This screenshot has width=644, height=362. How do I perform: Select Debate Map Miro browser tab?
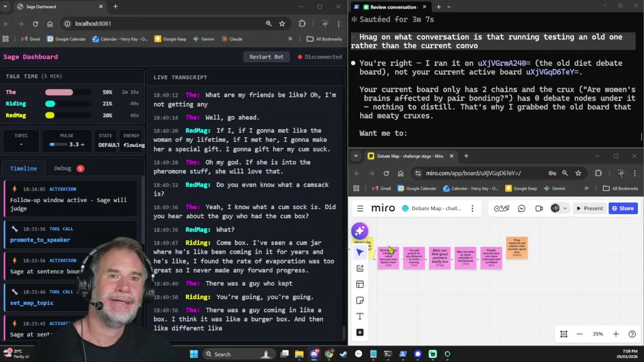[410, 156]
